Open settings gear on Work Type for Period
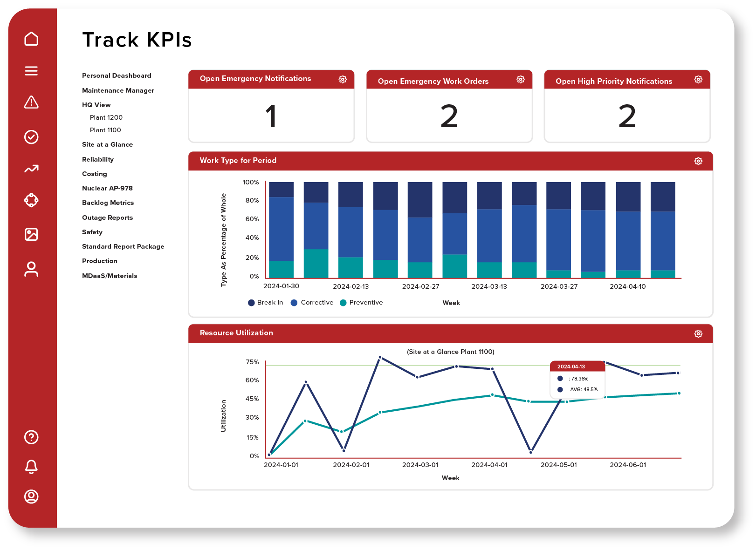This screenshot has width=756, height=550. coord(698,160)
